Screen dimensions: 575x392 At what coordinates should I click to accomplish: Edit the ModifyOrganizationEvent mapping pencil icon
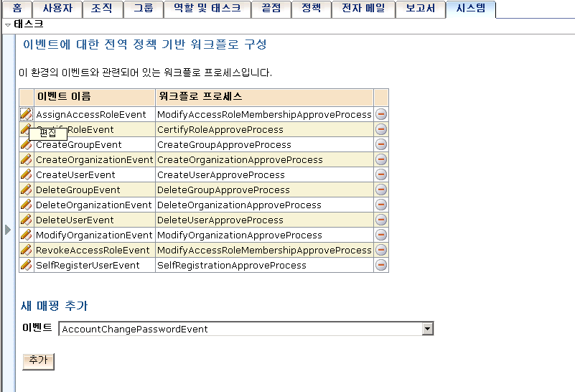pos(26,234)
